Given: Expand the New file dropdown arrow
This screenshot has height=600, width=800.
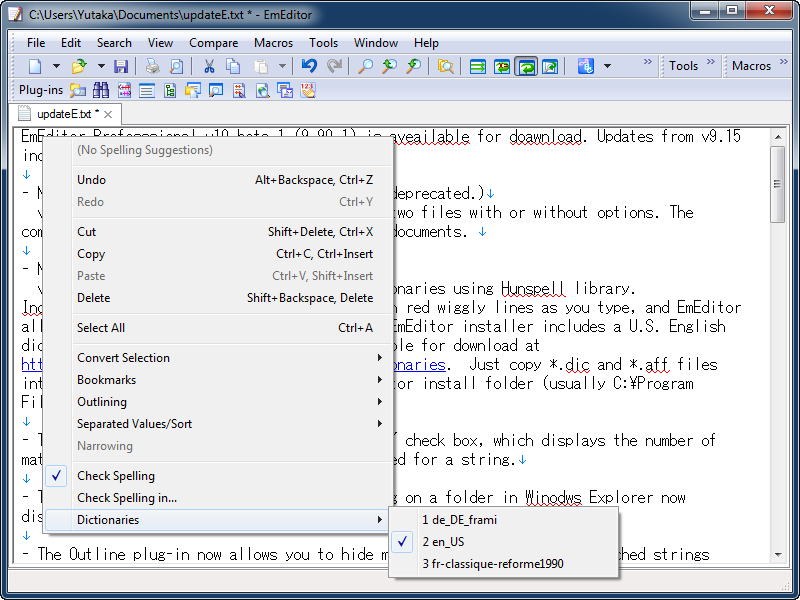Looking at the screenshot, I should [x=56, y=66].
